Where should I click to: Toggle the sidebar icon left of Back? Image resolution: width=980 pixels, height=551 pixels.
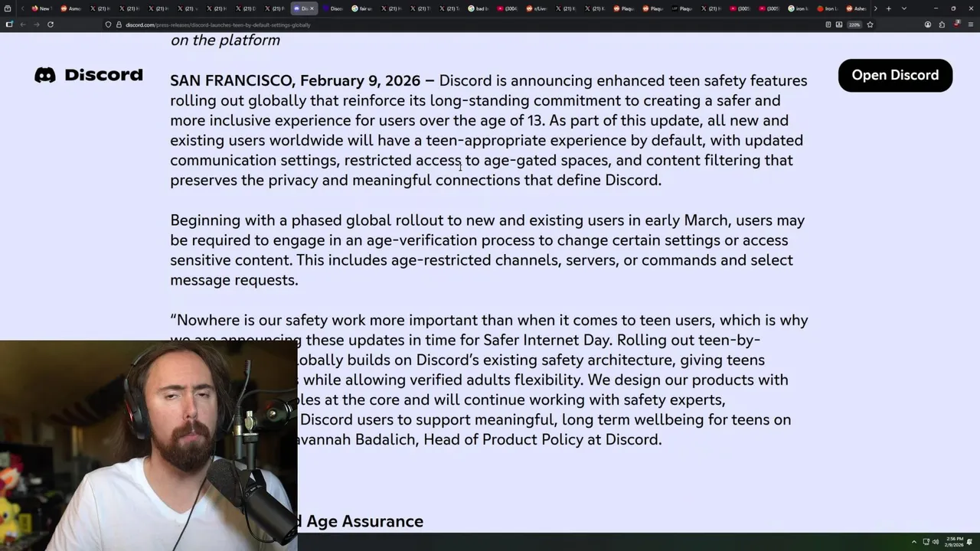tap(9, 24)
